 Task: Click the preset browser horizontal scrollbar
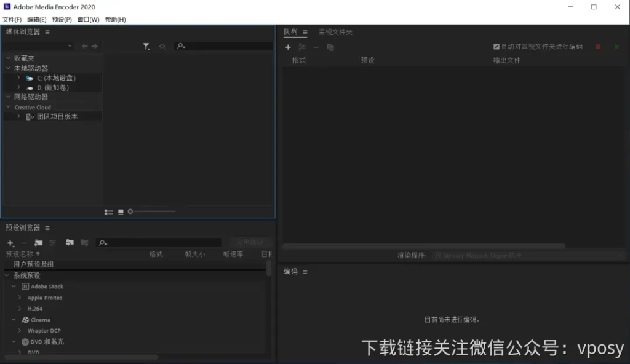click(81, 357)
